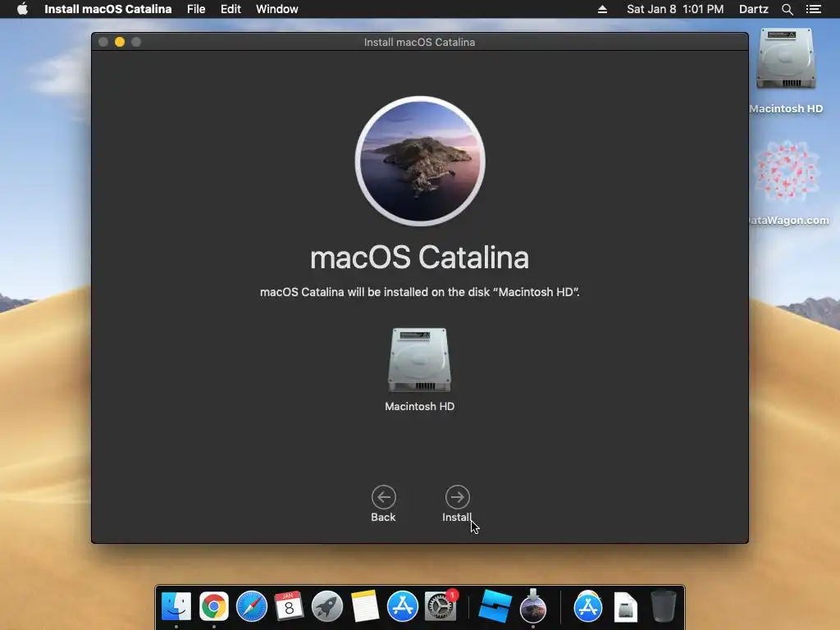Viewport: 840px width, 630px height.
Task: Click the Install arrow button
Action: point(457,497)
